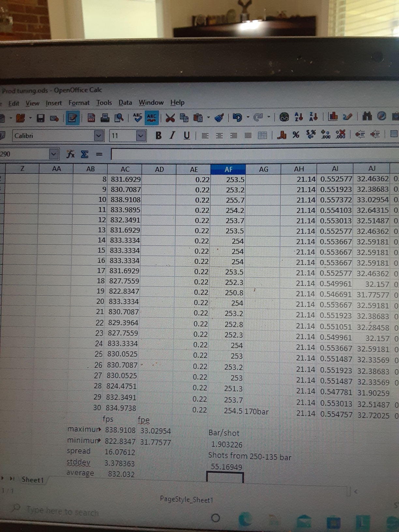Expand the Name Box dropdown

pyautogui.click(x=54, y=154)
